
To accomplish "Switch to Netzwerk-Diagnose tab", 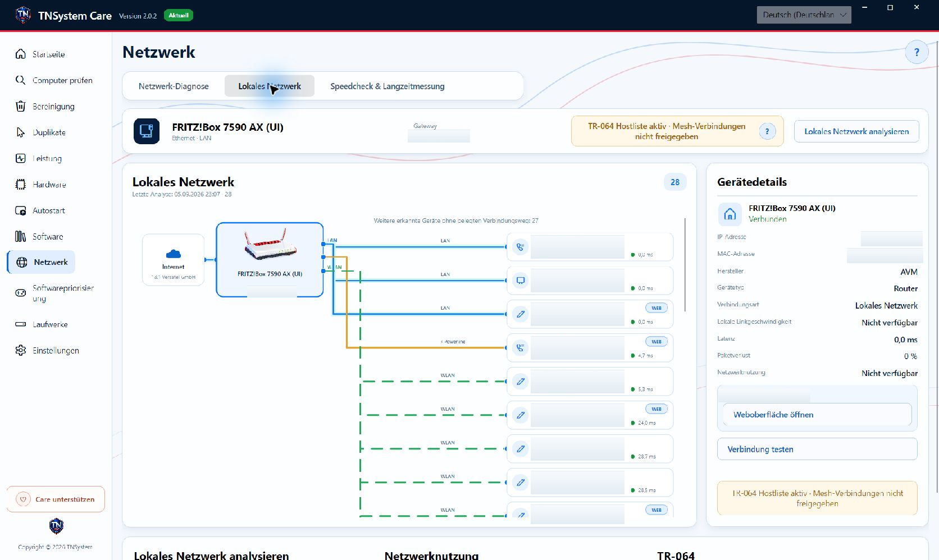I will coord(174,86).
